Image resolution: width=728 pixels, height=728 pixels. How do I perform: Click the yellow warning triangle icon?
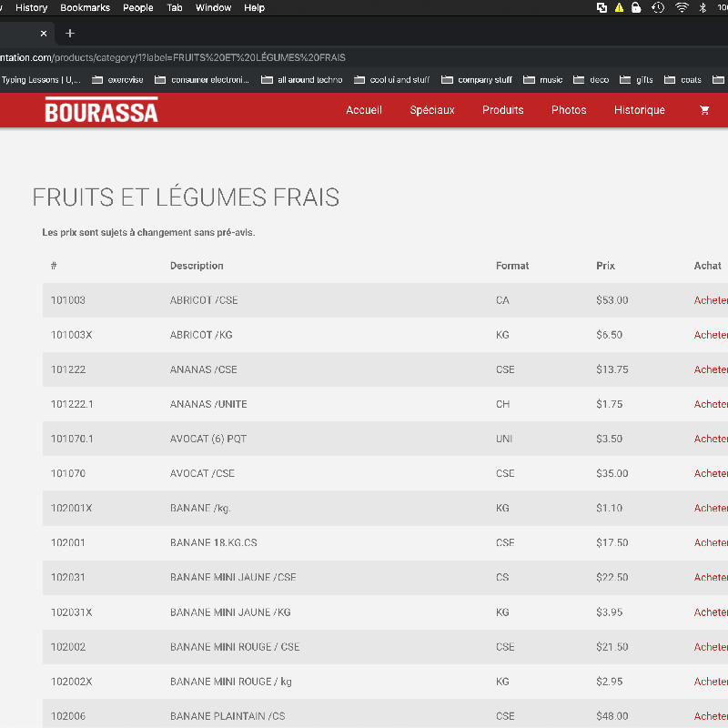[x=619, y=7]
